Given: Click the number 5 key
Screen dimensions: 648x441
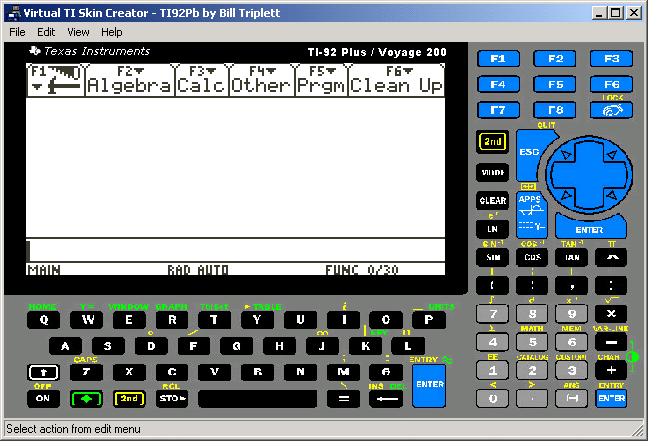Looking at the screenshot, I should coord(532,342).
